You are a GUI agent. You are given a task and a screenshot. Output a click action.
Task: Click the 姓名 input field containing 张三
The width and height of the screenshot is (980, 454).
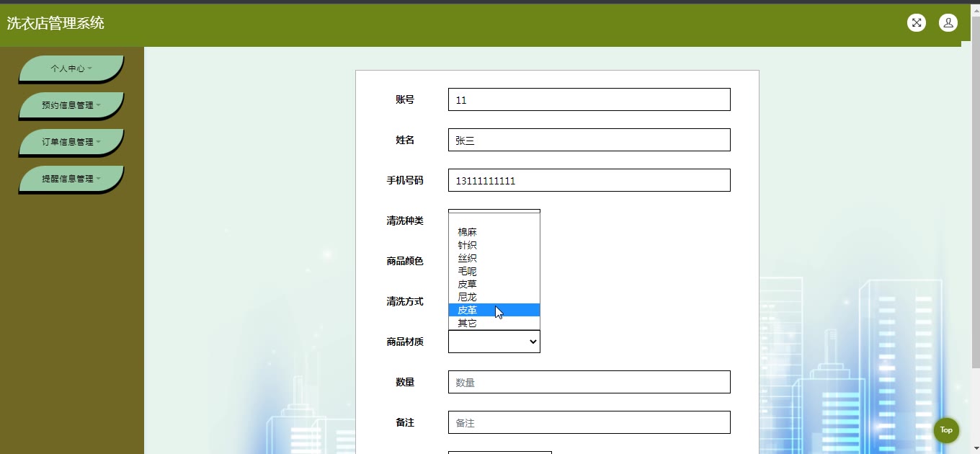(589, 140)
